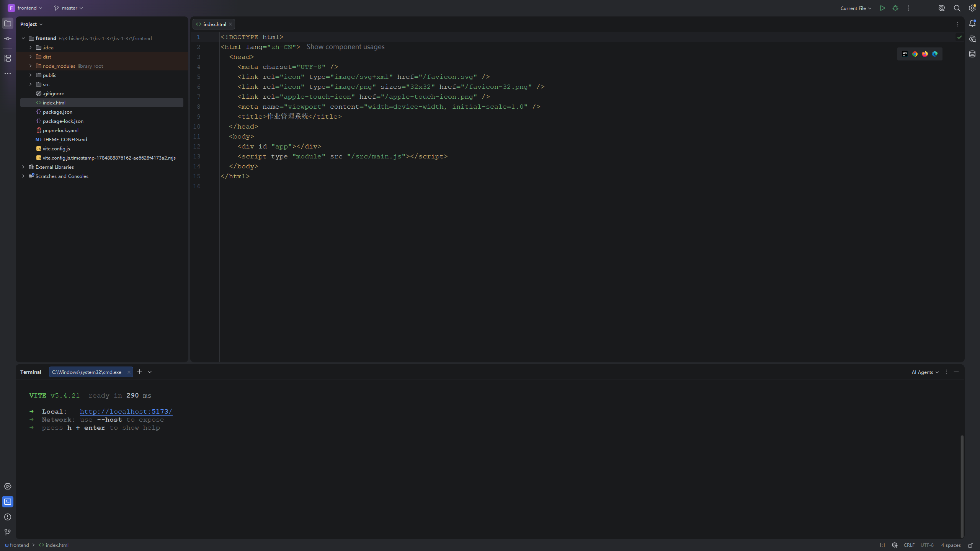This screenshot has height=551, width=980.
Task: Toggle read-only lock in status bar
Action: 970,545
